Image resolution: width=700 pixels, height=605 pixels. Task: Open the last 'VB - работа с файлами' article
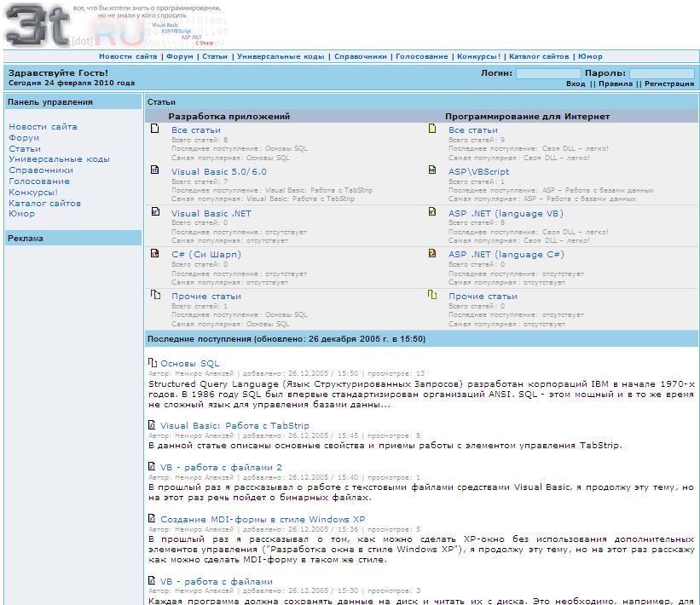217,582
